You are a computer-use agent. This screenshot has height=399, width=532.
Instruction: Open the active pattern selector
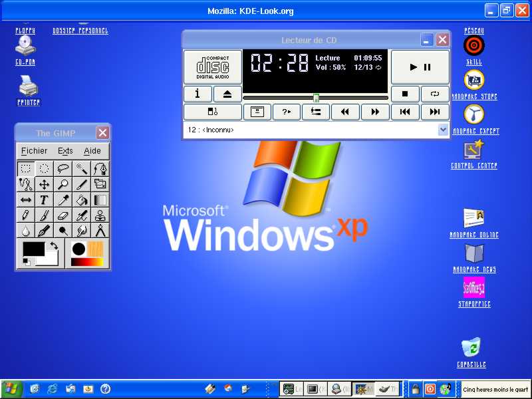coord(95,249)
